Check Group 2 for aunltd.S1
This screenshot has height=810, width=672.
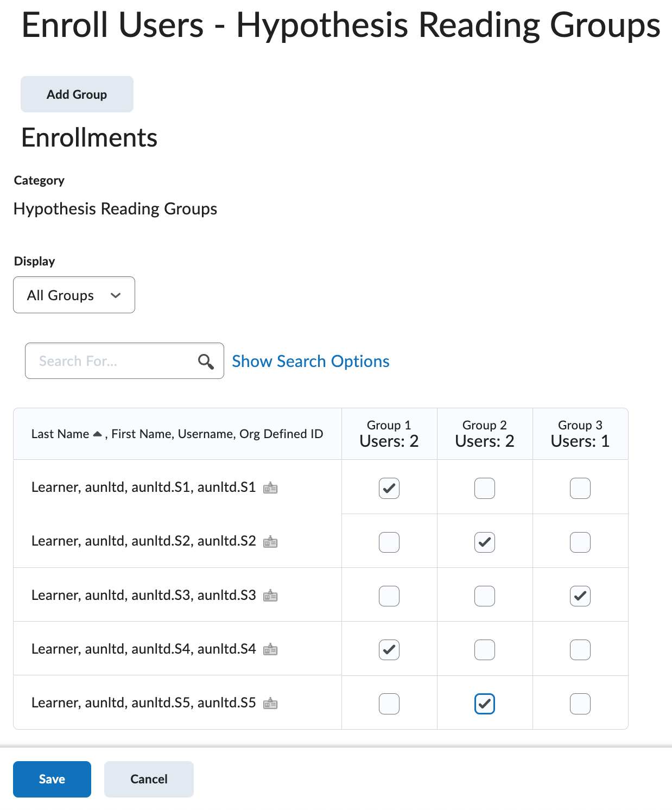[484, 488]
